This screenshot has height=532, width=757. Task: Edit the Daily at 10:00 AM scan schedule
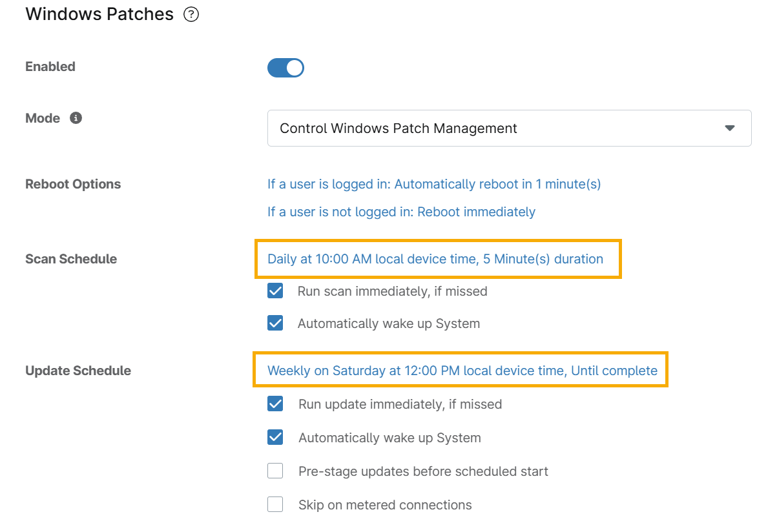coord(435,260)
